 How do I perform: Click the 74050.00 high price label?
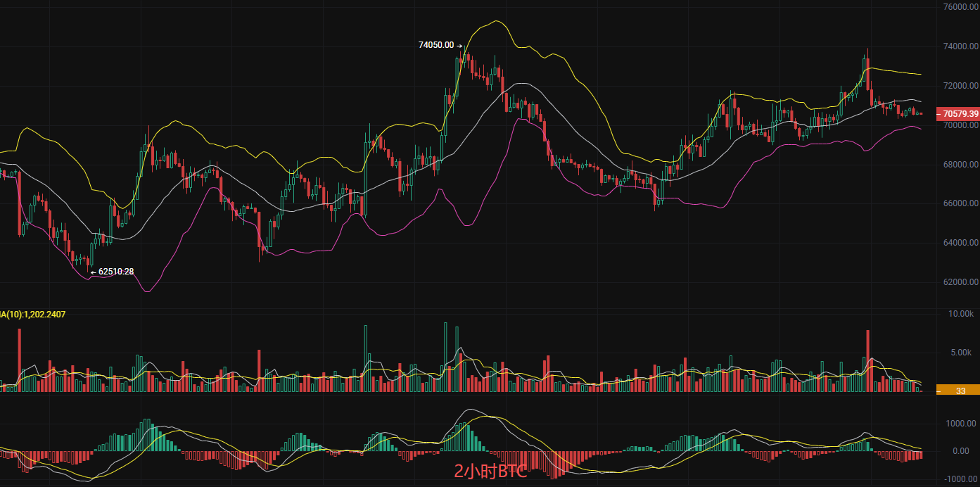click(x=436, y=45)
